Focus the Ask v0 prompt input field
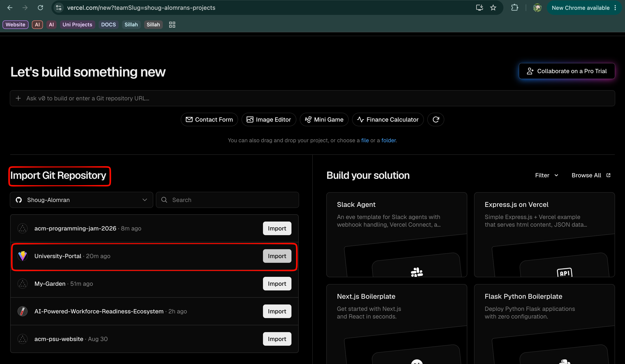 point(312,98)
